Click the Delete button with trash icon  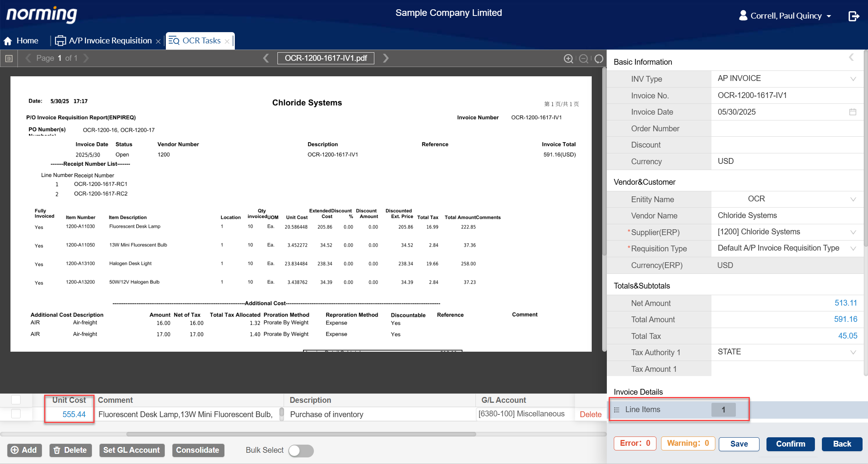click(71, 450)
